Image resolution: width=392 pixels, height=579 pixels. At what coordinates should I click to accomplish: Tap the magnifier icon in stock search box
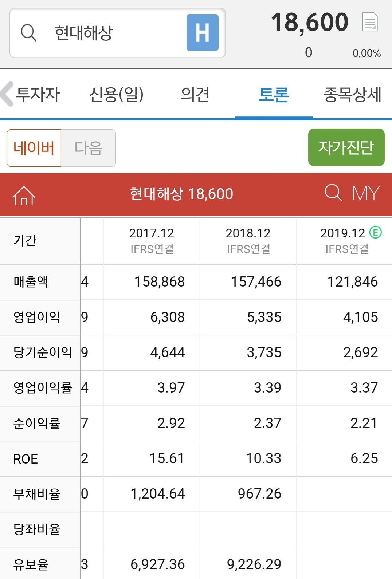(x=28, y=33)
